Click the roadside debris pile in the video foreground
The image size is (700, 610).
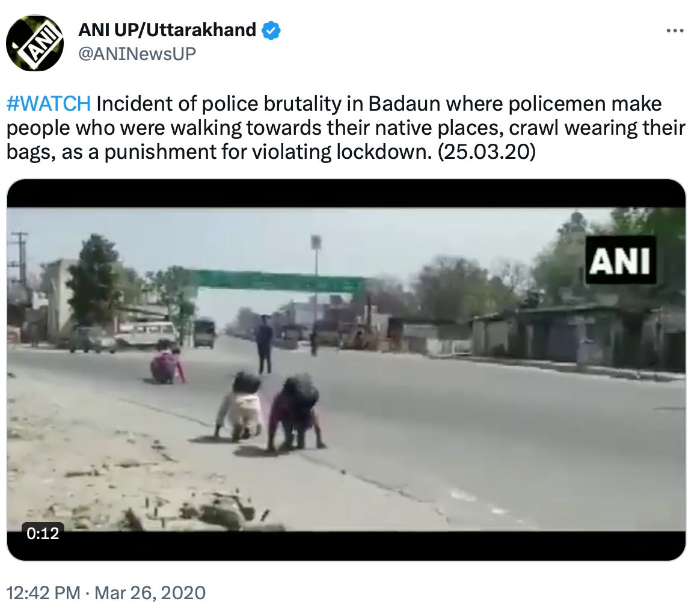click(x=214, y=509)
